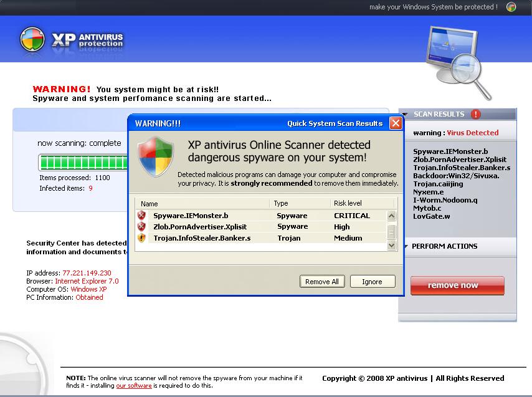
Task: Click the green scanning progress bar
Action: coord(83,162)
